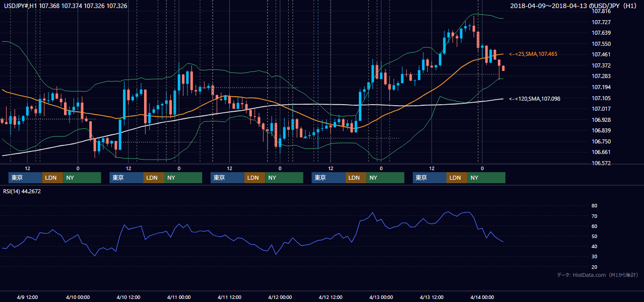Click RSI scale value 40

coord(594,246)
